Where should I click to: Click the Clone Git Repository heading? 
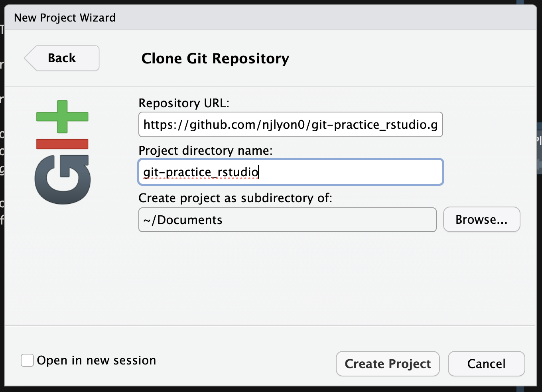coord(215,58)
